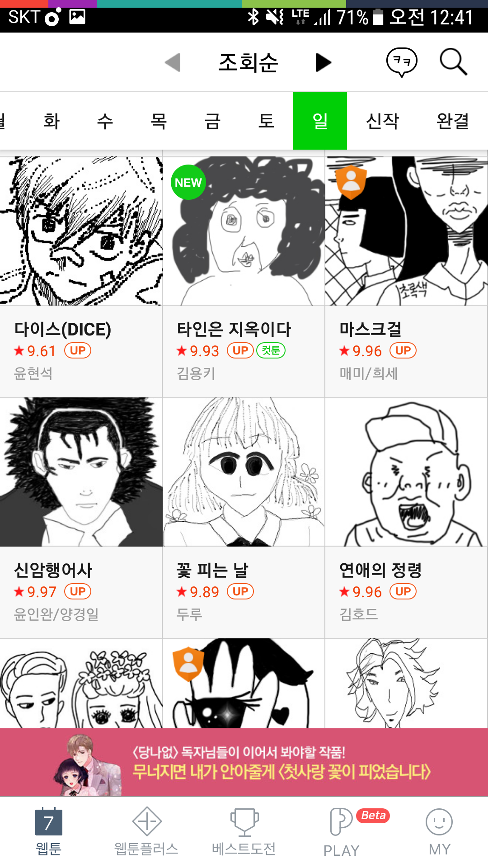This screenshot has width=488, height=868.
Task: Tap the 조회순 sort label
Action: coord(248,62)
